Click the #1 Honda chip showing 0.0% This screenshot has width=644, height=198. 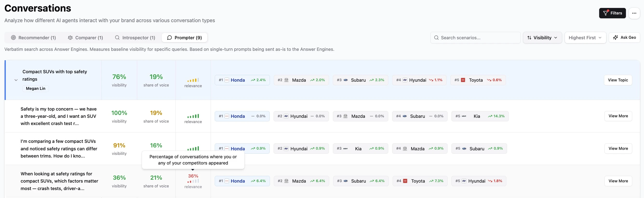[x=242, y=116]
